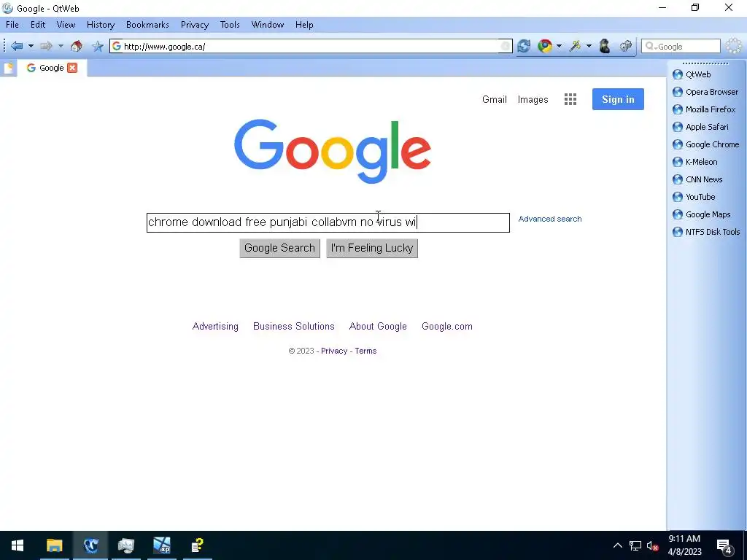Open the About Google footer link
This screenshot has height=560, width=747.
click(x=378, y=326)
